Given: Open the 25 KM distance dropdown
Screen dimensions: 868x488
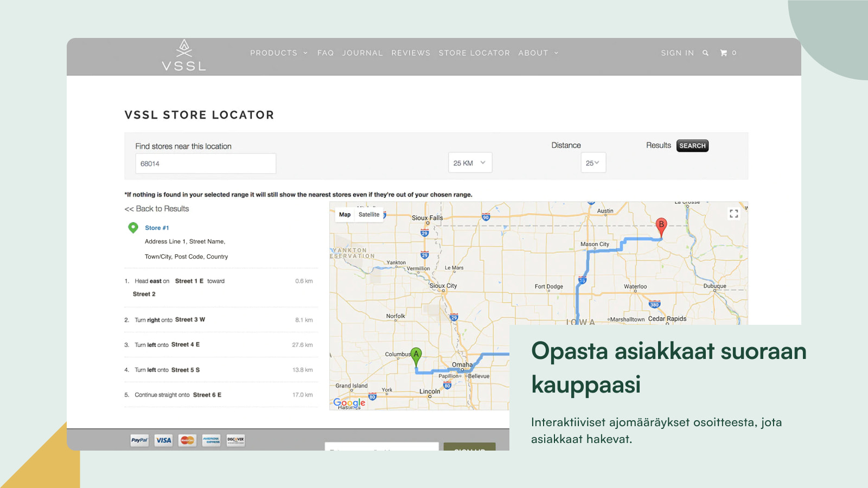Looking at the screenshot, I should (470, 163).
